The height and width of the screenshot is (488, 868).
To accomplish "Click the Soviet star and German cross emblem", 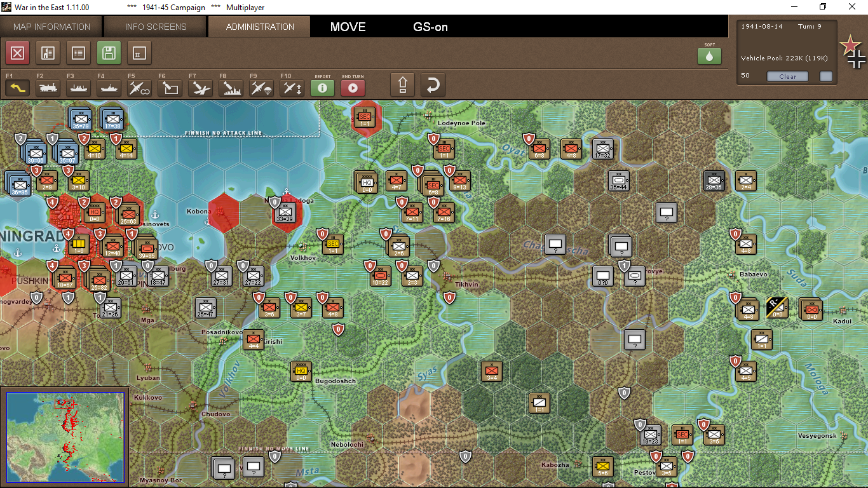I will (x=852, y=51).
